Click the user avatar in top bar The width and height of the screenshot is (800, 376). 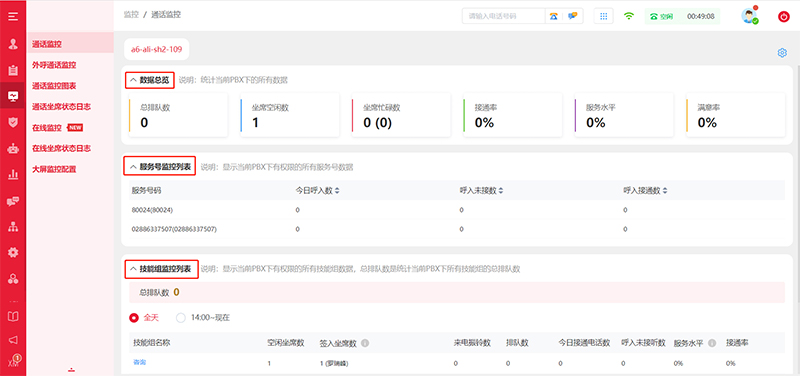click(749, 16)
